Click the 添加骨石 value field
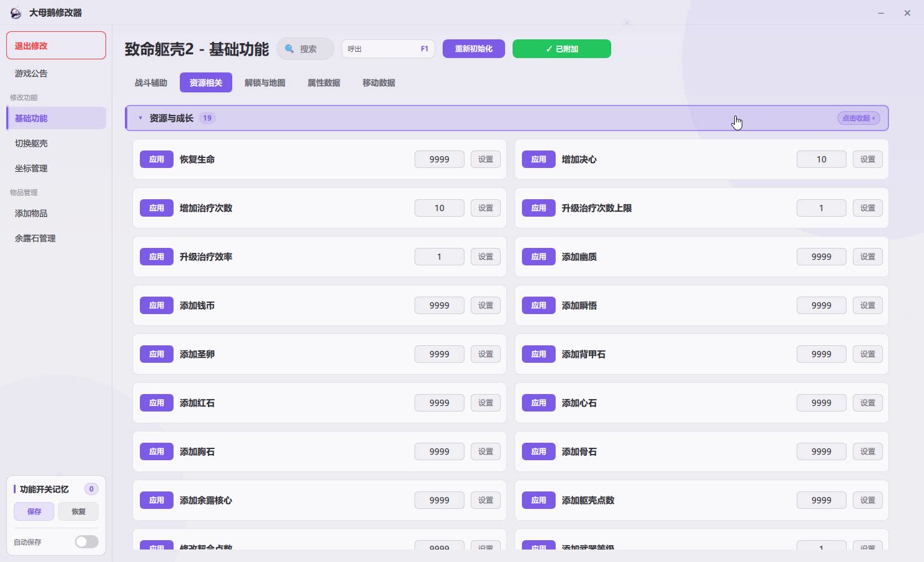Image resolution: width=924 pixels, height=562 pixels. click(822, 451)
